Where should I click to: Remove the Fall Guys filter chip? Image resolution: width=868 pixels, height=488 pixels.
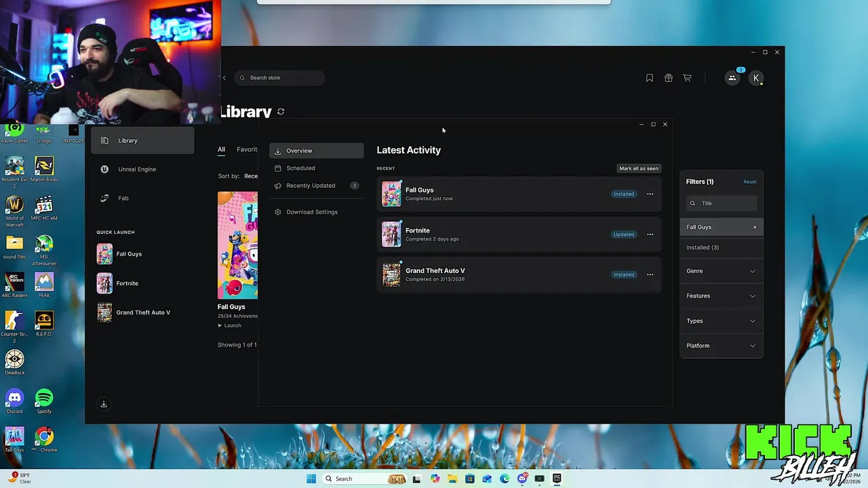(x=755, y=227)
